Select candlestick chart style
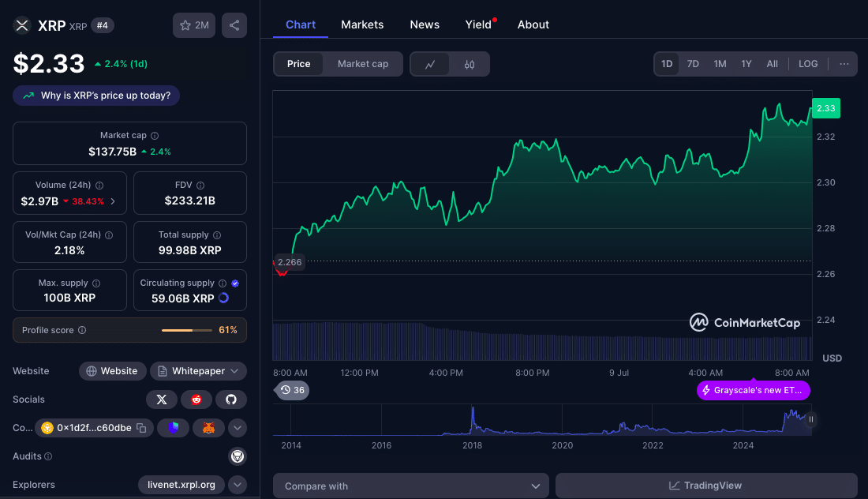The width and height of the screenshot is (868, 499). click(x=470, y=64)
